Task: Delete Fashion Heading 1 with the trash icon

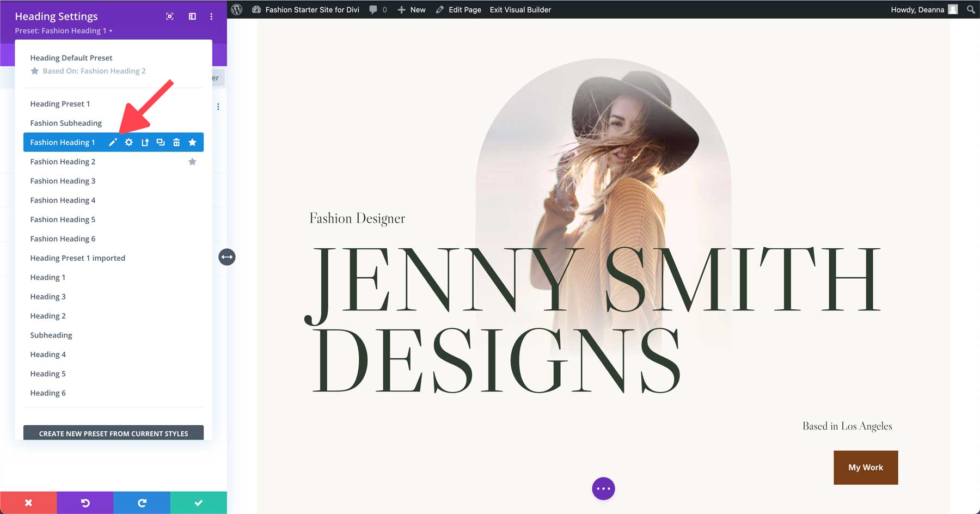Action: pyautogui.click(x=176, y=142)
